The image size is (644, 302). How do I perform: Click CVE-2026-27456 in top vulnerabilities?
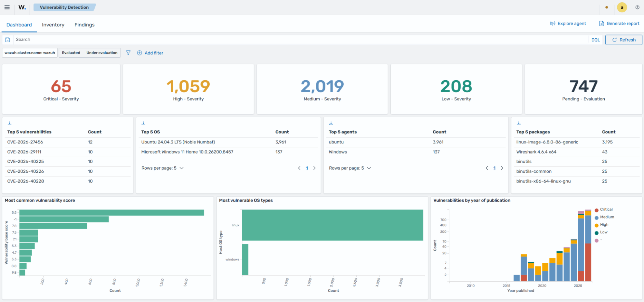[x=25, y=142]
